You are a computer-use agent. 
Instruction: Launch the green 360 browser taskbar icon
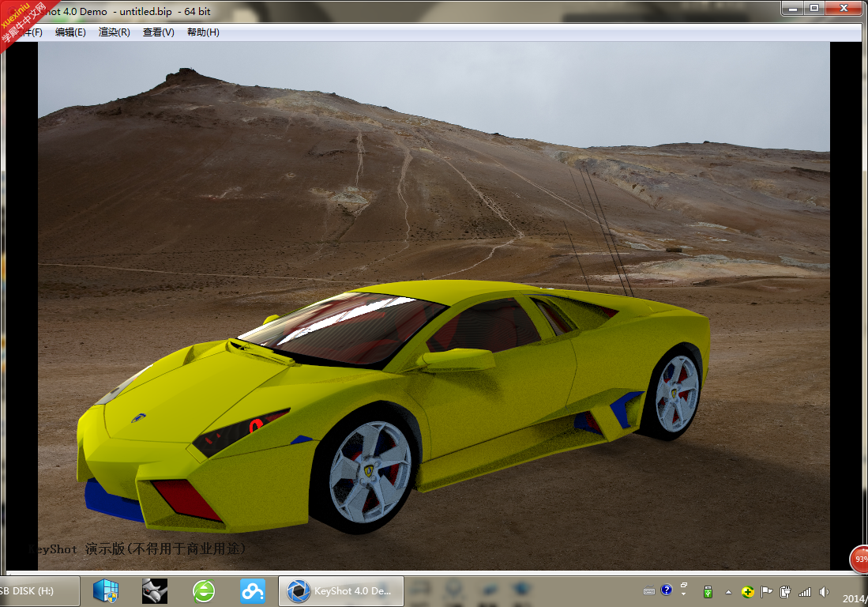[204, 591]
